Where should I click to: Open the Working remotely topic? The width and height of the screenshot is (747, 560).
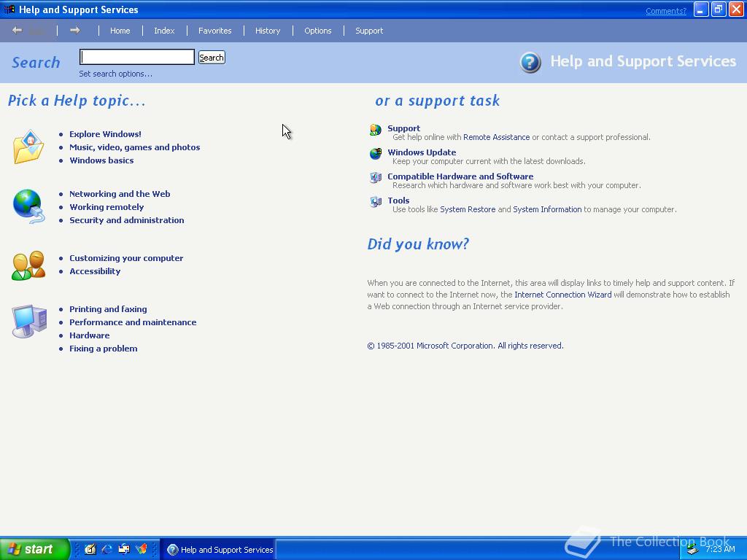[x=107, y=207]
